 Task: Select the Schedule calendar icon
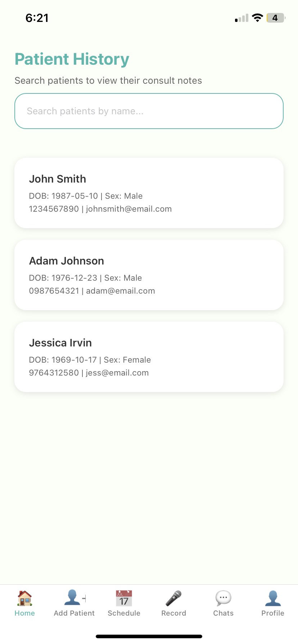tap(124, 598)
